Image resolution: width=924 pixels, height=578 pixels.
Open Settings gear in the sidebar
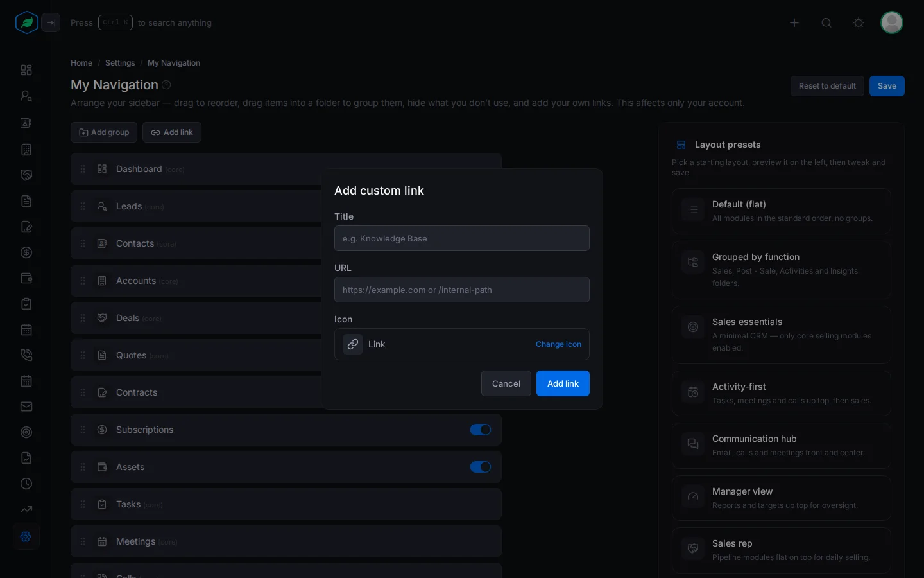26,536
